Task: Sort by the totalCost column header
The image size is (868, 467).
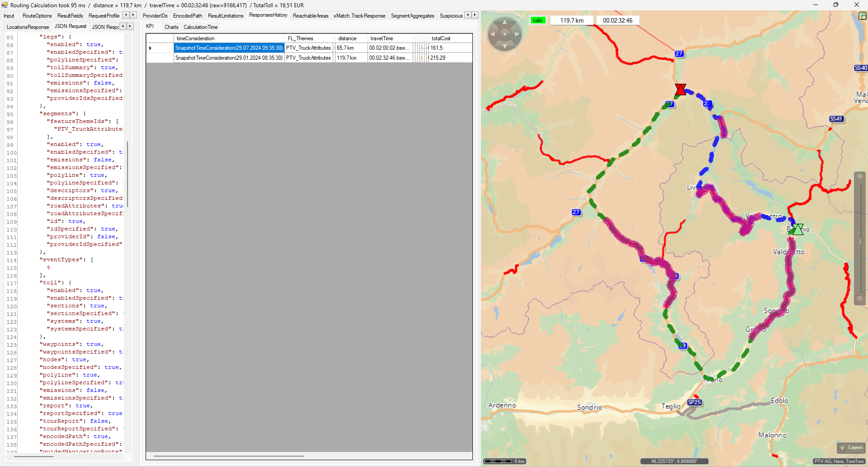Action: (441, 38)
